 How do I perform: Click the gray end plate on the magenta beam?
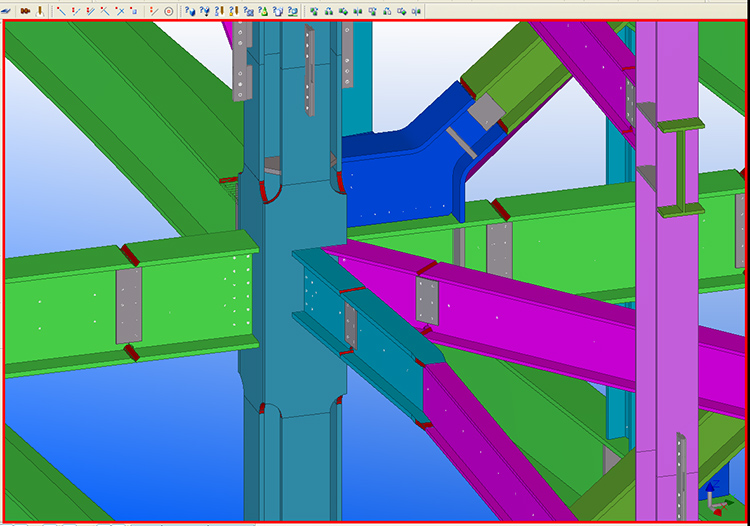(427, 300)
